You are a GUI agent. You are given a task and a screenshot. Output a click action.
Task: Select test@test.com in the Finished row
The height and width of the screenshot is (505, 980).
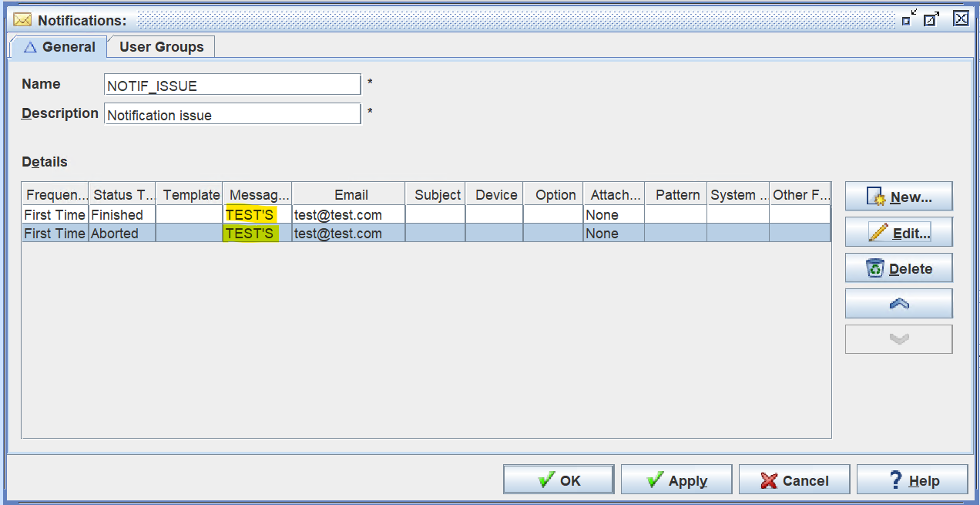pos(349,215)
